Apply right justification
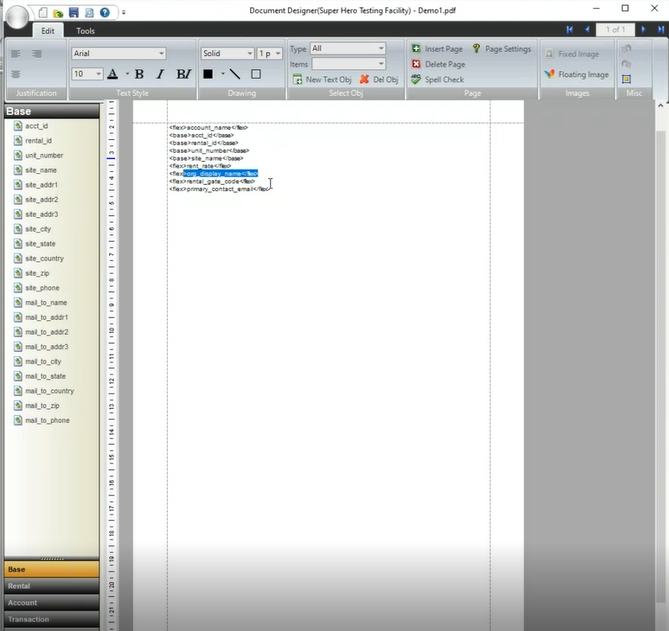Screen dimensions: 669x631 click(37, 54)
